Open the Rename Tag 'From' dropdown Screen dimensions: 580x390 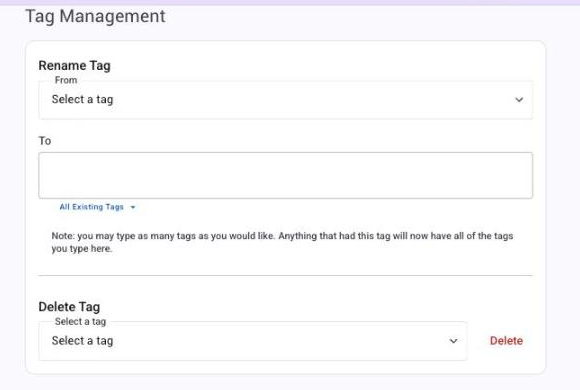286,100
